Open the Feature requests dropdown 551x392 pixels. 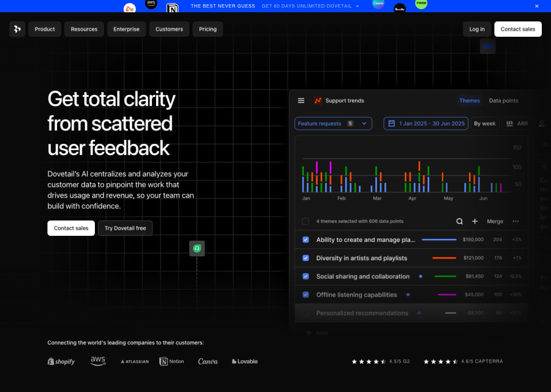click(333, 123)
